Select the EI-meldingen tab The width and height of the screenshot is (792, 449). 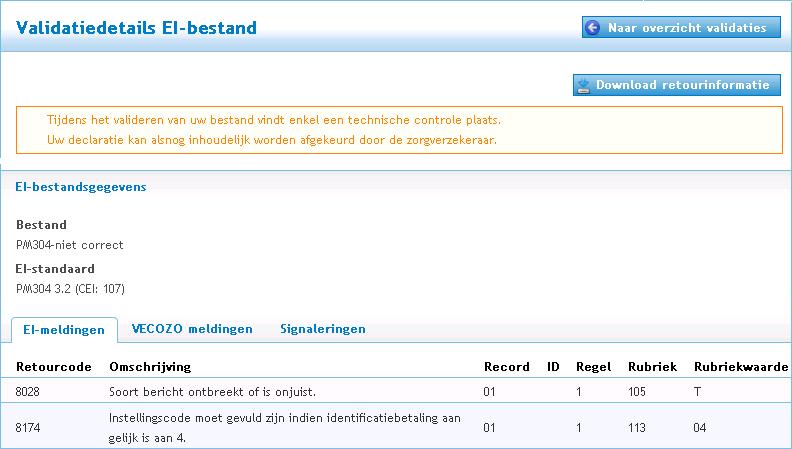click(x=64, y=330)
